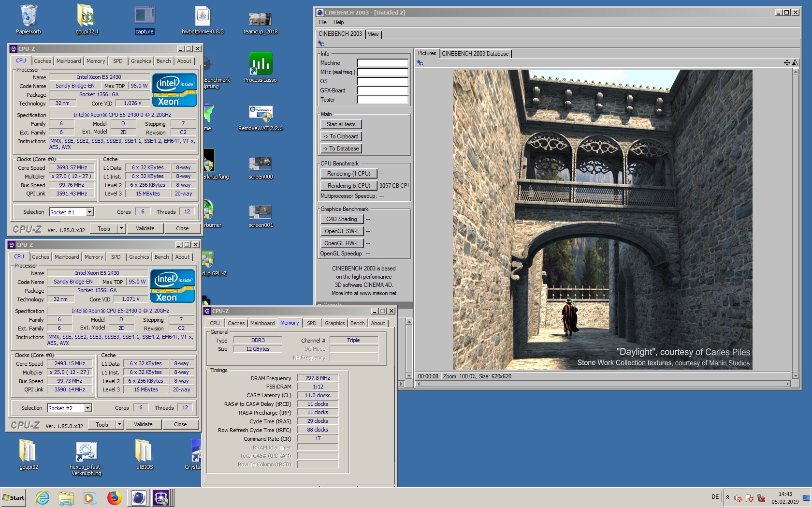Click the triangle icon beside fit arrows
Image resolution: width=812 pixels, height=508 pixels.
(x=795, y=63)
